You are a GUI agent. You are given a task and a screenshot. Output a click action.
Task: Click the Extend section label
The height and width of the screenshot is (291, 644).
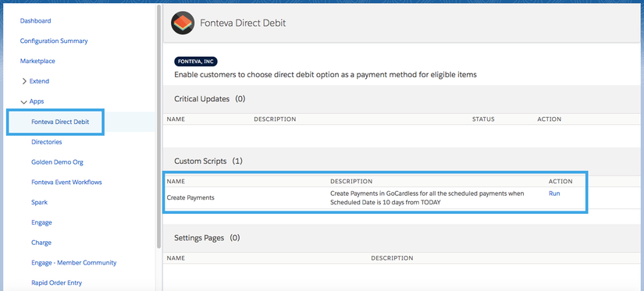(39, 81)
